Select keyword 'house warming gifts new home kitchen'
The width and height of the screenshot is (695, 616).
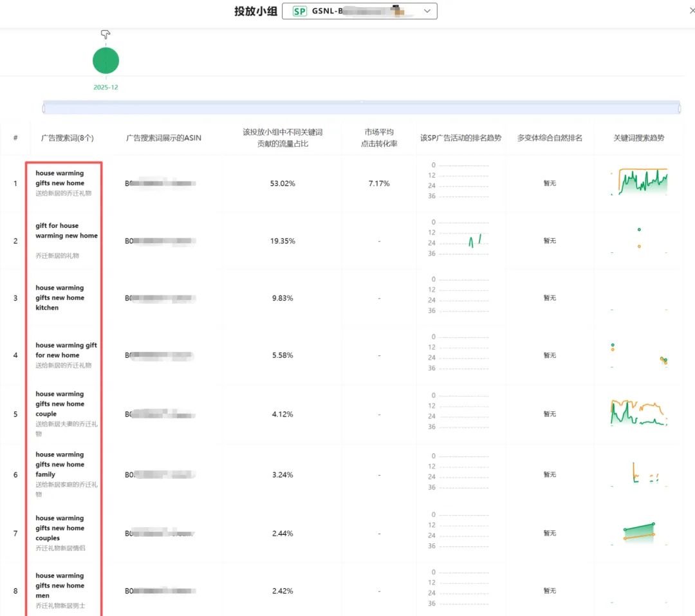[60, 297]
